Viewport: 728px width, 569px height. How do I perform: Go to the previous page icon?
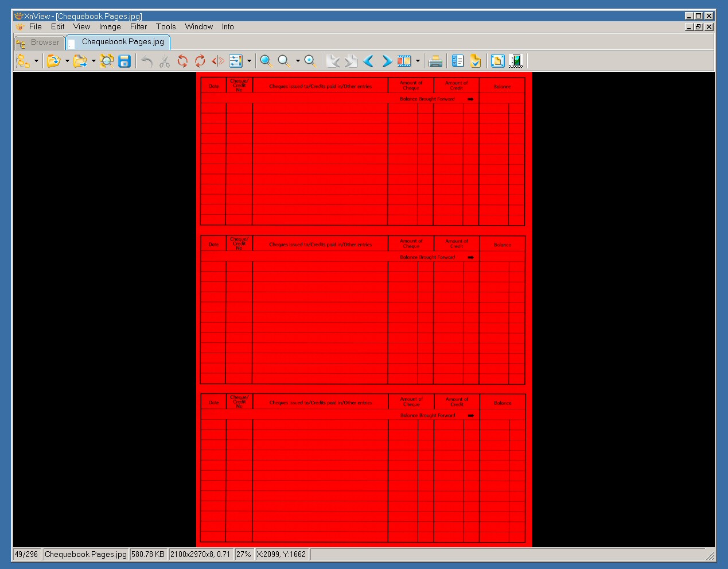coord(333,61)
